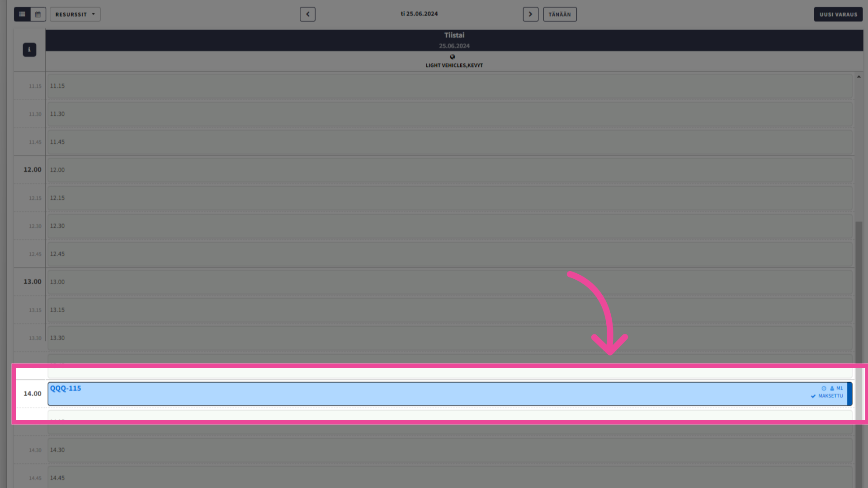
Task: Click the navigate next arrow icon
Action: click(x=530, y=14)
